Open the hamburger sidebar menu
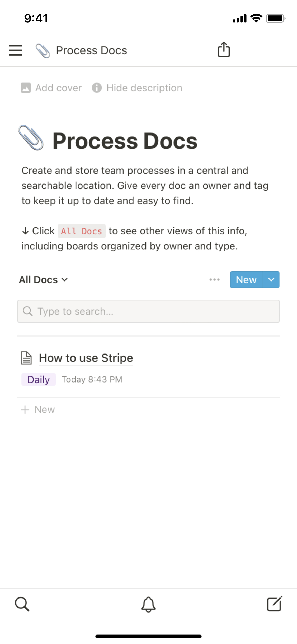The width and height of the screenshot is (297, 644). 16,50
